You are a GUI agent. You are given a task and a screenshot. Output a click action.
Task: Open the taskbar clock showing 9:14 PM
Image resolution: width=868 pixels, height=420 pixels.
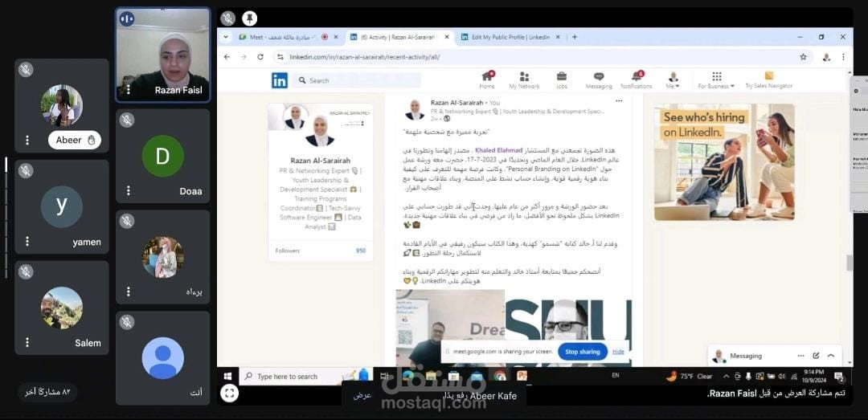pyautogui.click(x=815, y=377)
